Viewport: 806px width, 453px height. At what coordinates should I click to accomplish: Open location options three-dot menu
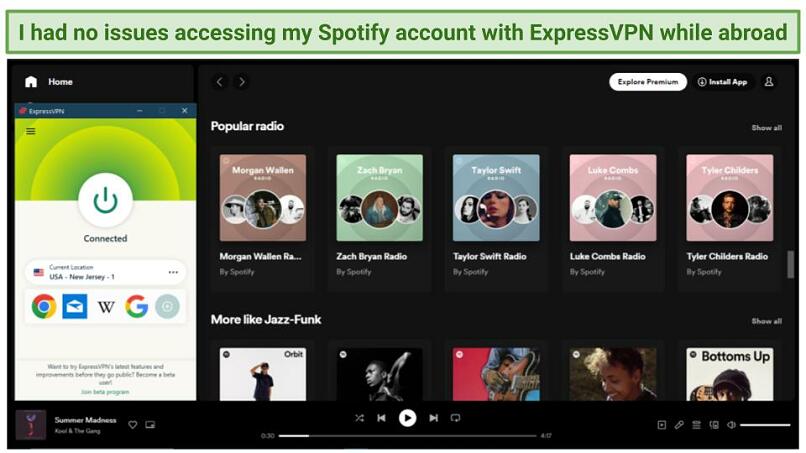173,272
